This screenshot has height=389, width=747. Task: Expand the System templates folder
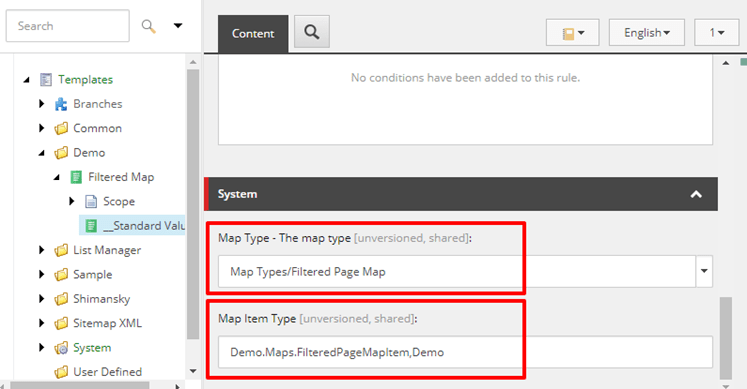41,347
